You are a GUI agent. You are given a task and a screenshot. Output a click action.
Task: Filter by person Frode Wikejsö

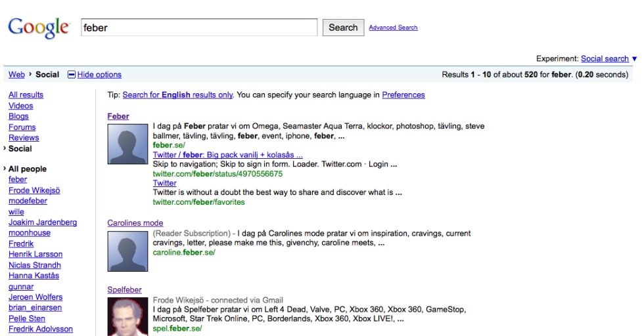(x=34, y=190)
